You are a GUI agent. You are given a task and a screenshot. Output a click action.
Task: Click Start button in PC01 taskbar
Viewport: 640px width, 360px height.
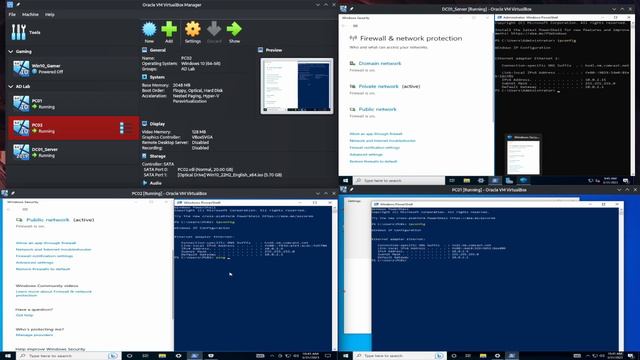point(345,356)
